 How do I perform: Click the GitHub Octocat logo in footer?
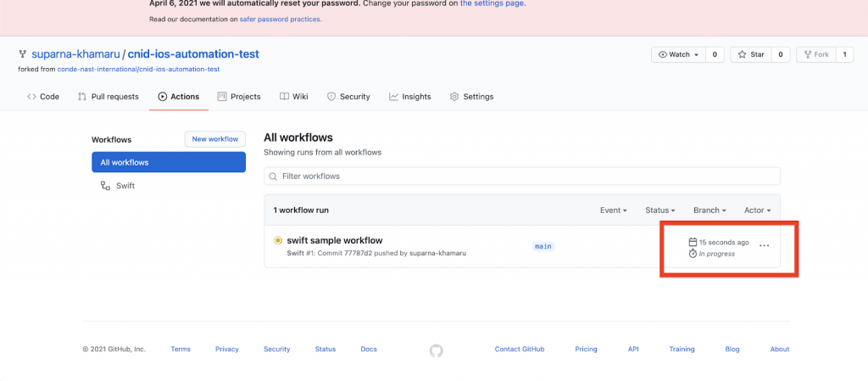[436, 350]
